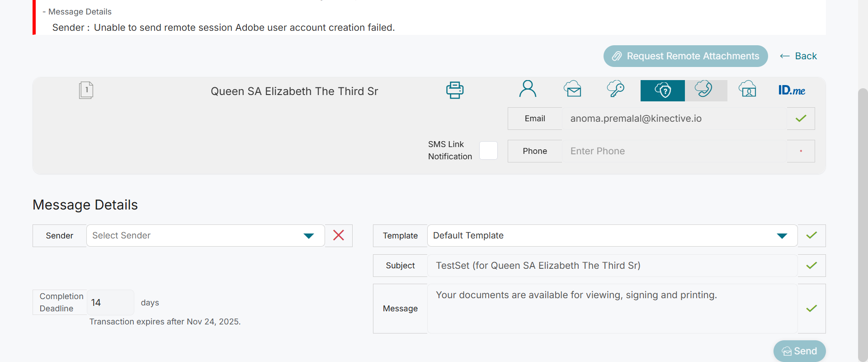
Task: Select the cloud email authentication icon
Action: tap(572, 89)
